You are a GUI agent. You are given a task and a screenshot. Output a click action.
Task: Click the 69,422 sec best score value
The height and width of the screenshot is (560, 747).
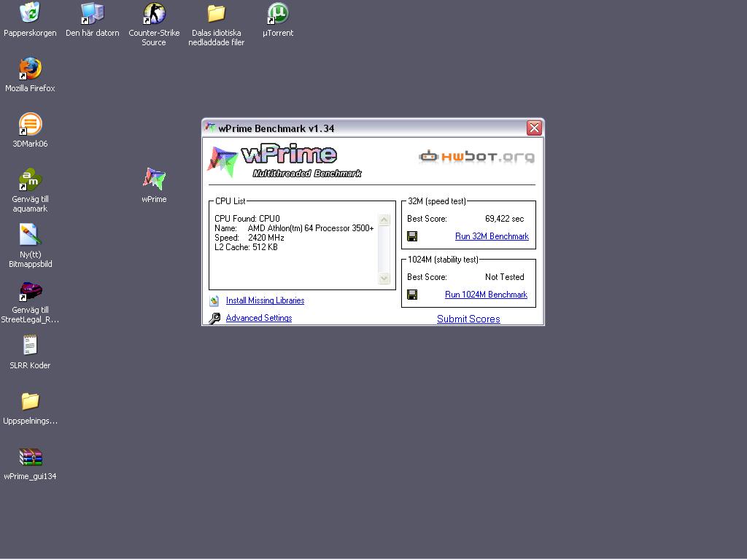pyautogui.click(x=505, y=219)
